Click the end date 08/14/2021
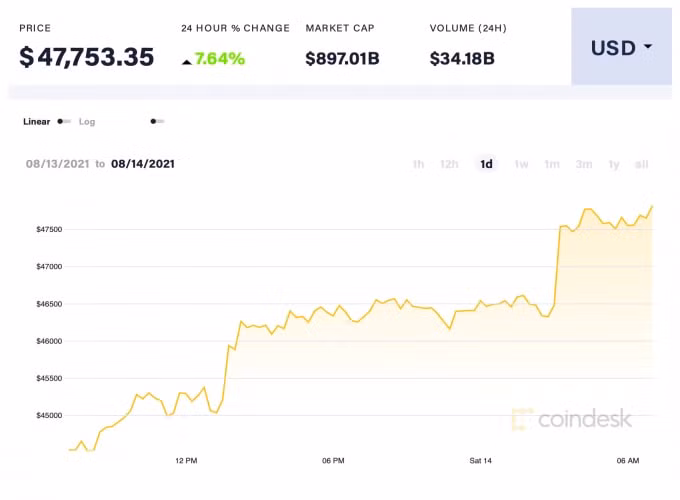This screenshot has height=500, width=680. click(143, 164)
